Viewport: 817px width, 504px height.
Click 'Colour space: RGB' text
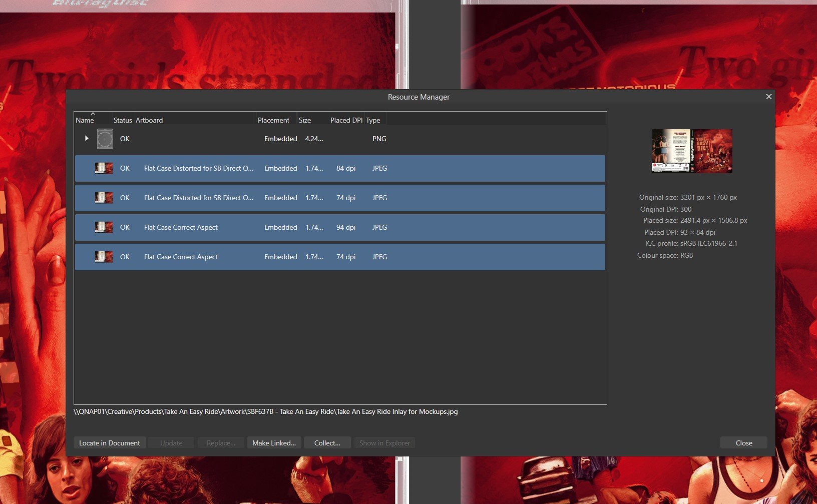(665, 255)
